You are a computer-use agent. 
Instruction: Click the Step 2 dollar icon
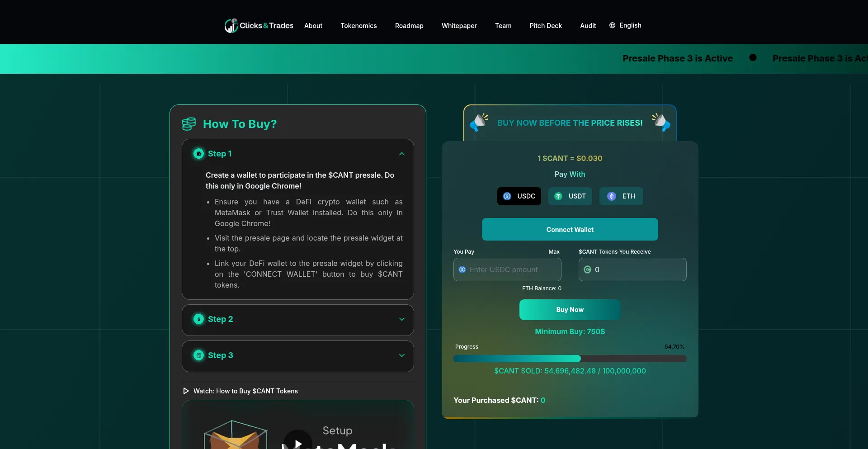tap(198, 319)
